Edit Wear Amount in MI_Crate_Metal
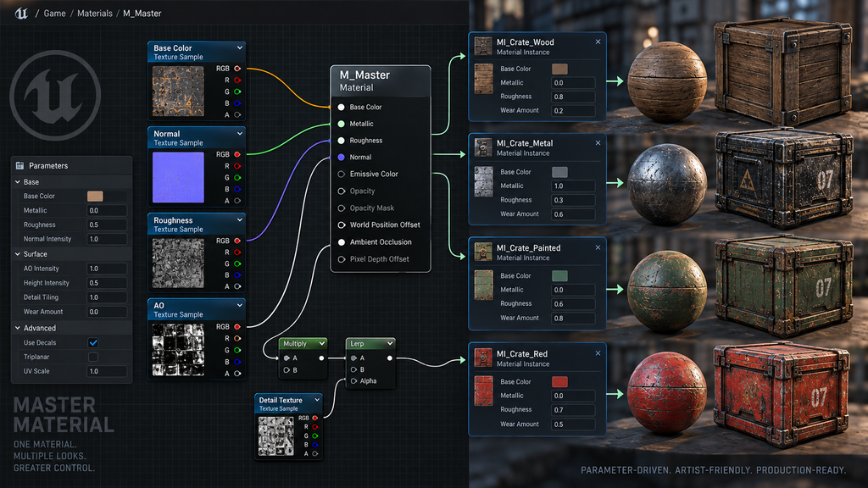Viewport: 868px width, 488px height. tap(574, 214)
